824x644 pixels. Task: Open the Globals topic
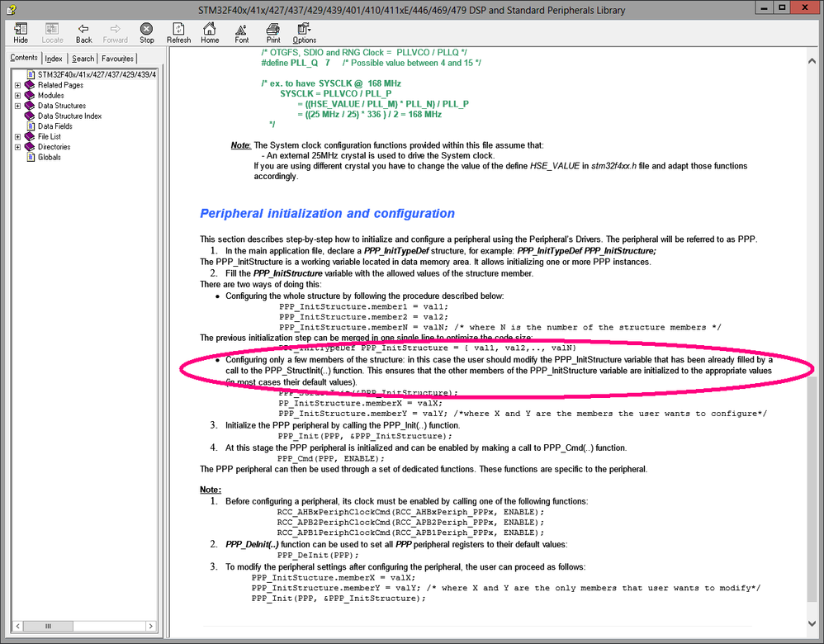click(50, 157)
